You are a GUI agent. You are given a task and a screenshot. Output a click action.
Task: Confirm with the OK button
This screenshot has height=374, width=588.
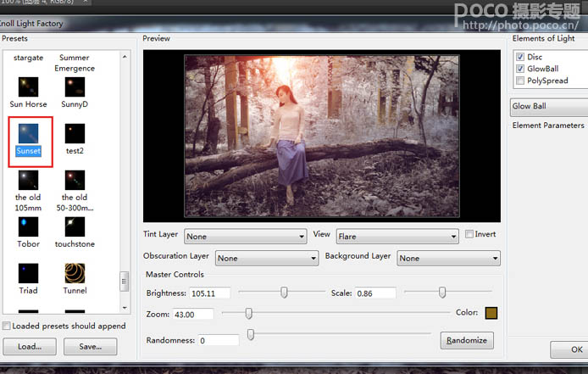click(x=570, y=349)
